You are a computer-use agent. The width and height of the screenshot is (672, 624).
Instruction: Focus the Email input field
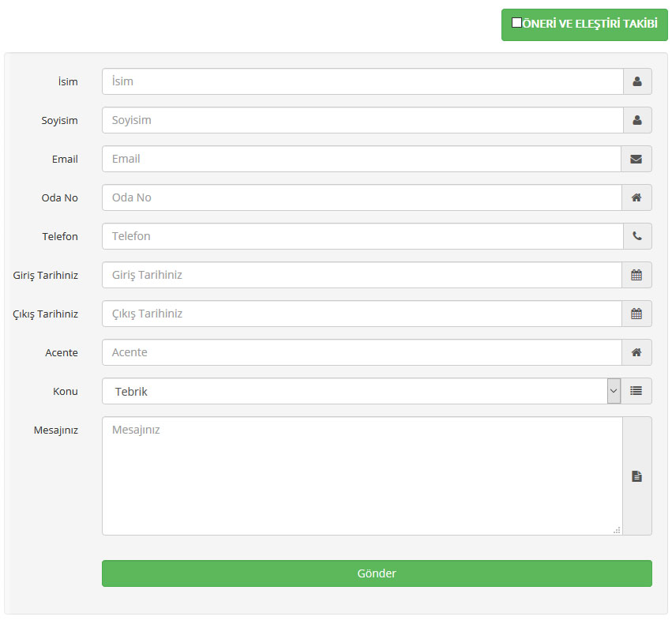pyautogui.click(x=362, y=159)
